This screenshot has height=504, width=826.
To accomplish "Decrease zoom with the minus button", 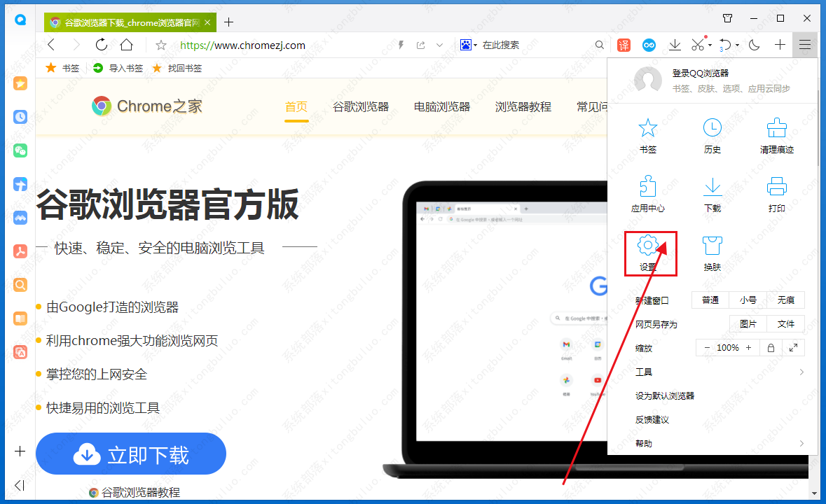I will click(707, 348).
